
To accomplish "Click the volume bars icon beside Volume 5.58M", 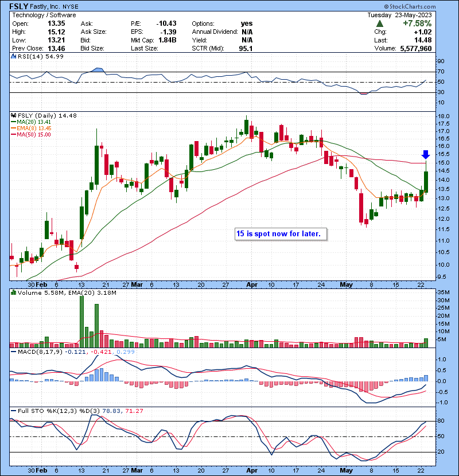I will [x=13, y=292].
